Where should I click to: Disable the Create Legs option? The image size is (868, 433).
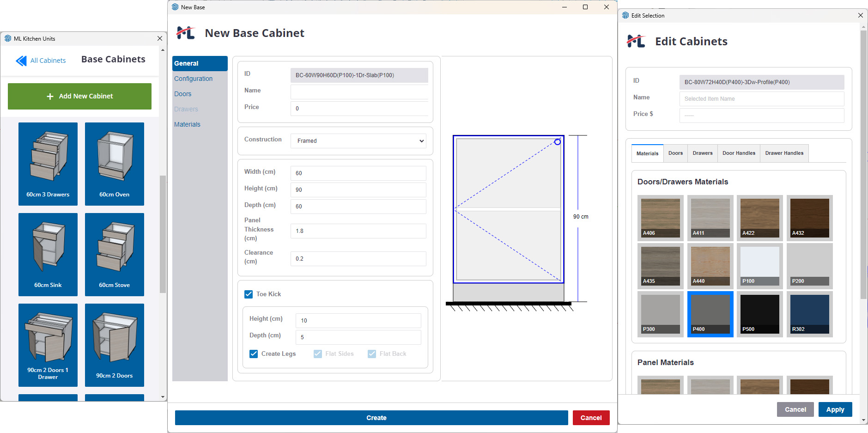click(254, 354)
